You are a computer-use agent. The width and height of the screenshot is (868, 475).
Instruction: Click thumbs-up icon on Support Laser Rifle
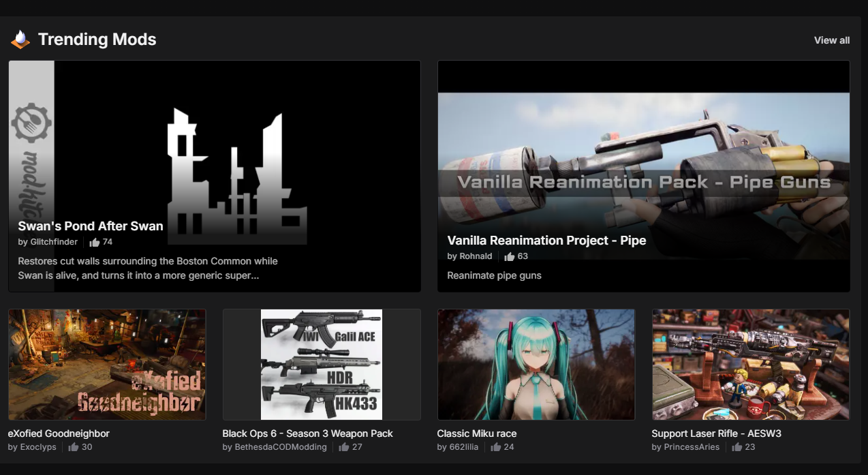click(737, 447)
